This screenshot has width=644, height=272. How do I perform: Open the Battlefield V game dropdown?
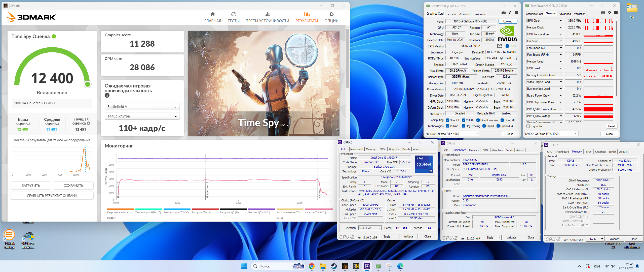[x=142, y=107]
